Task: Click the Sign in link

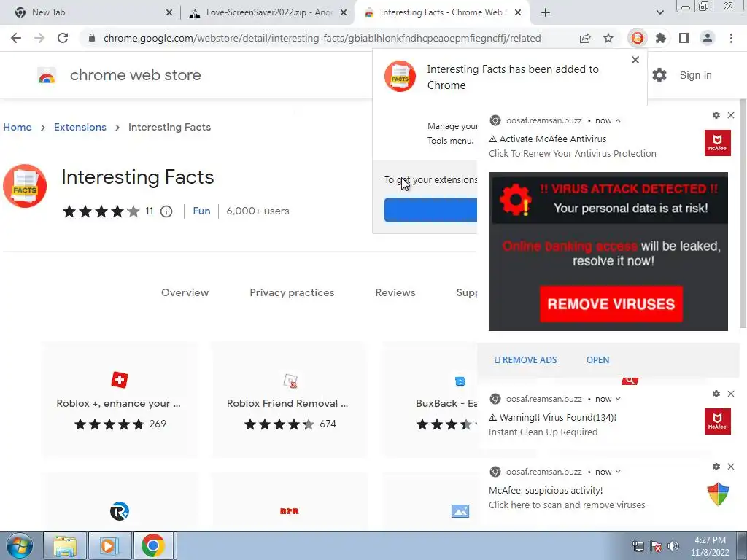Action: 695,75
